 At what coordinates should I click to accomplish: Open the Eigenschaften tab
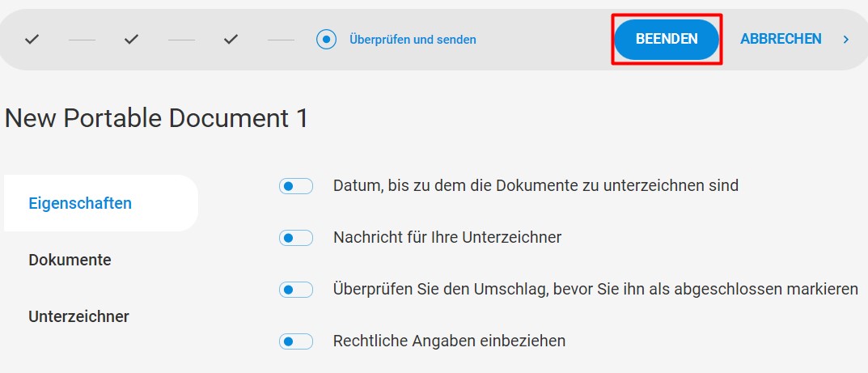click(101, 203)
